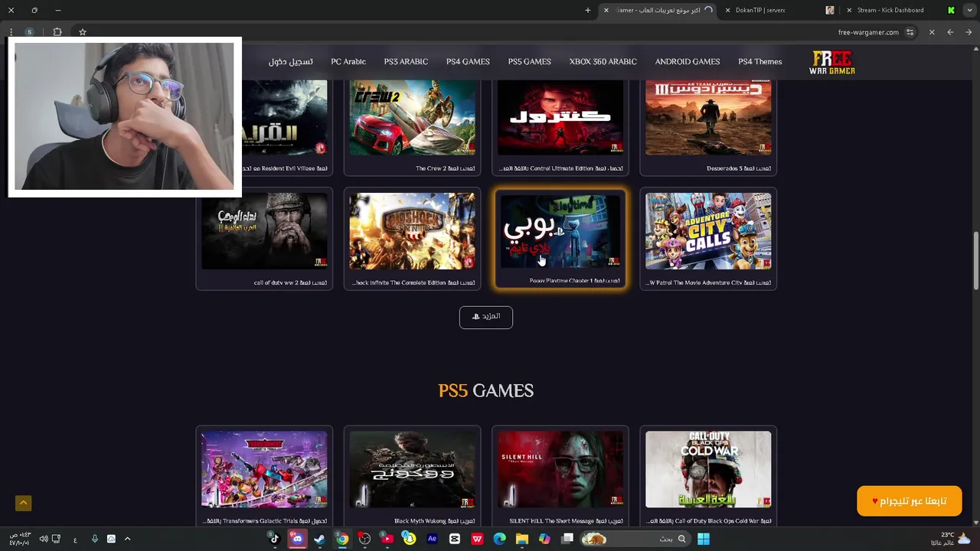This screenshot has width=980, height=551.
Task: Open ANDROID GAMES menu item
Action: coord(687,61)
